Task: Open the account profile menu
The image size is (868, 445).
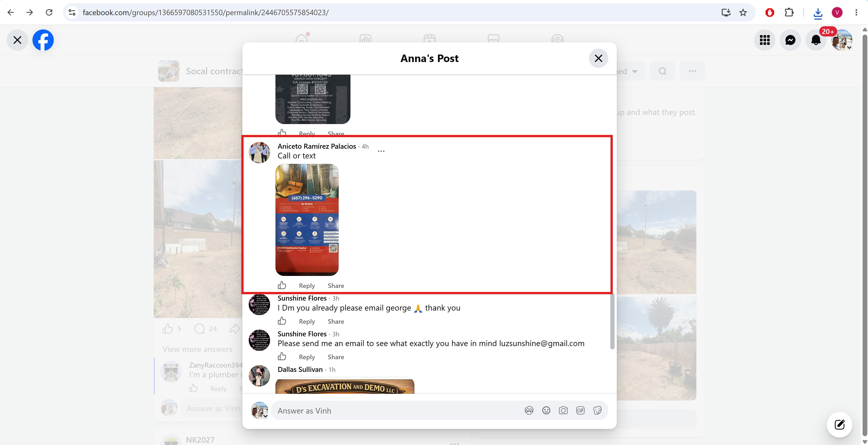Action: click(x=842, y=40)
